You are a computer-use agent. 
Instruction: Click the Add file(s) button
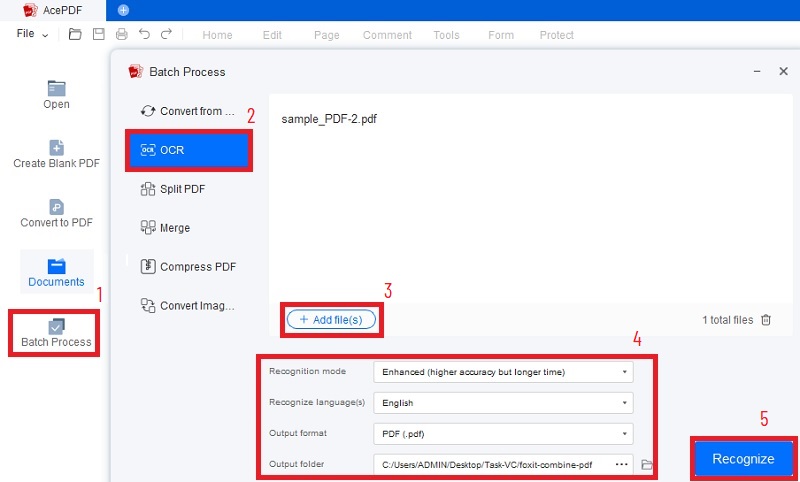pos(331,320)
